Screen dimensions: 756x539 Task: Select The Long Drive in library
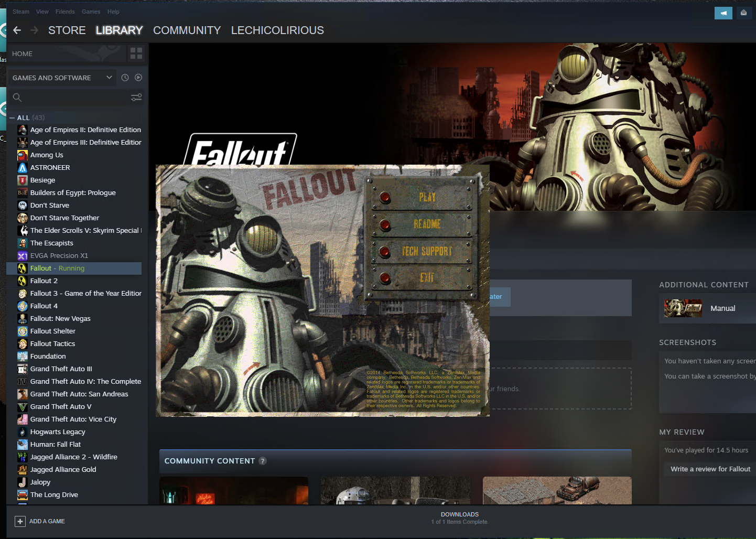(x=74, y=495)
